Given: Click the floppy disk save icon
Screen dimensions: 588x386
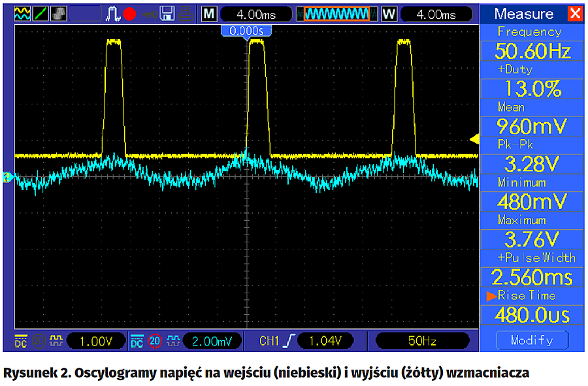Looking at the screenshot, I should click(x=167, y=13).
